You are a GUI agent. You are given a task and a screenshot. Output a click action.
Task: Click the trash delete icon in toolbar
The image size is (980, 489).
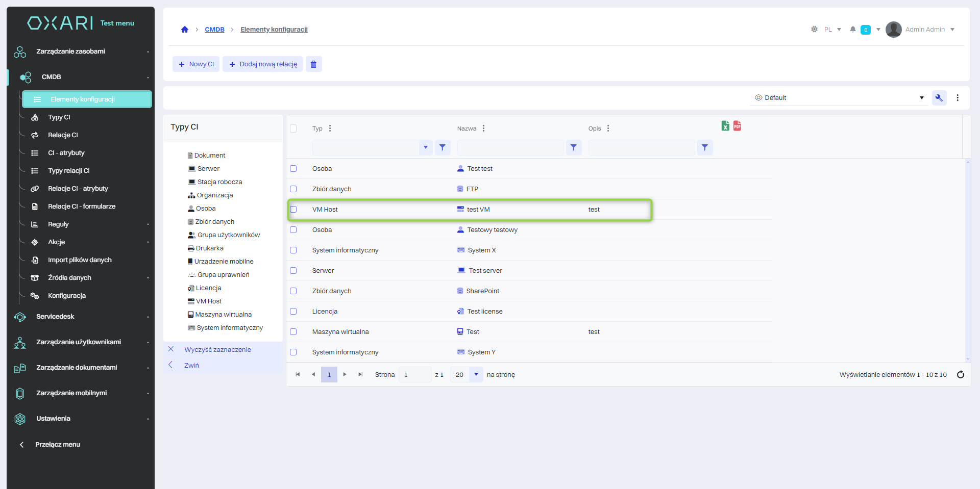(313, 64)
